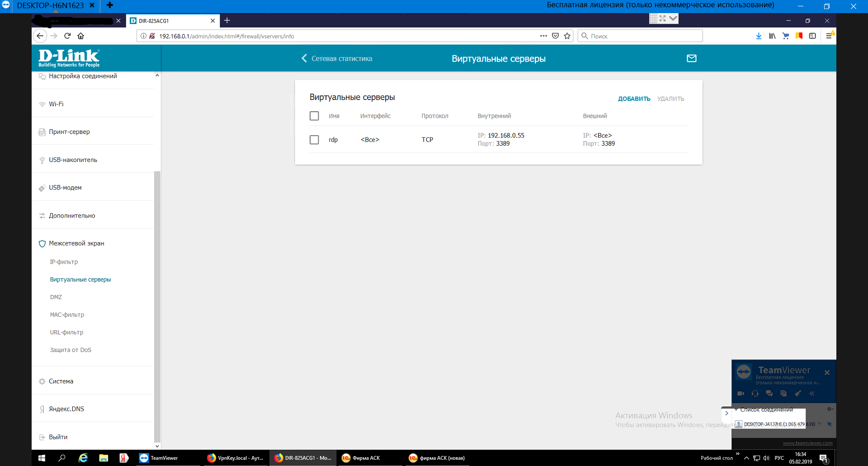Open page actions three-dots menu
This screenshot has height=466, width=868.
pos(543,36)
